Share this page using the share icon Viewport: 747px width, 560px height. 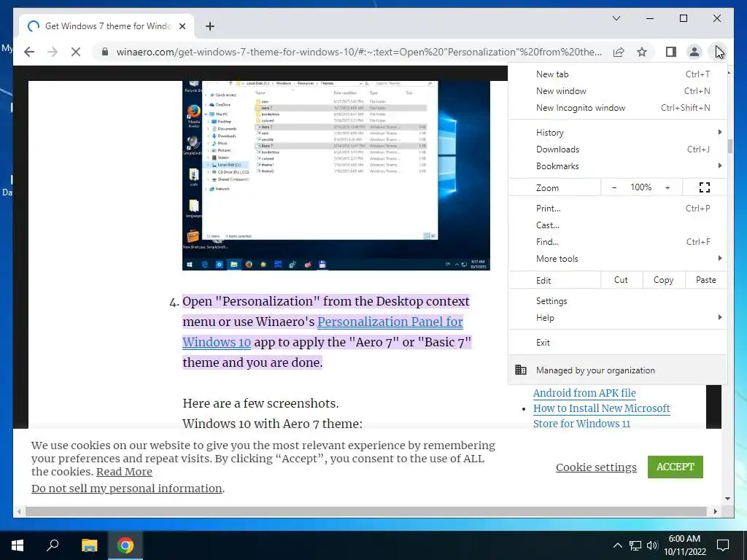tap(619, 52)
